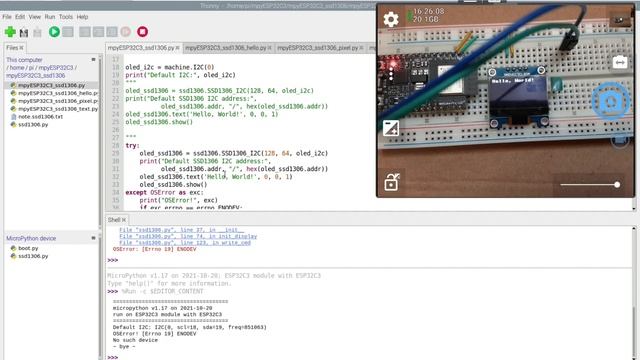
Task: Close the Shell panel tab
Action: [124, 220]
